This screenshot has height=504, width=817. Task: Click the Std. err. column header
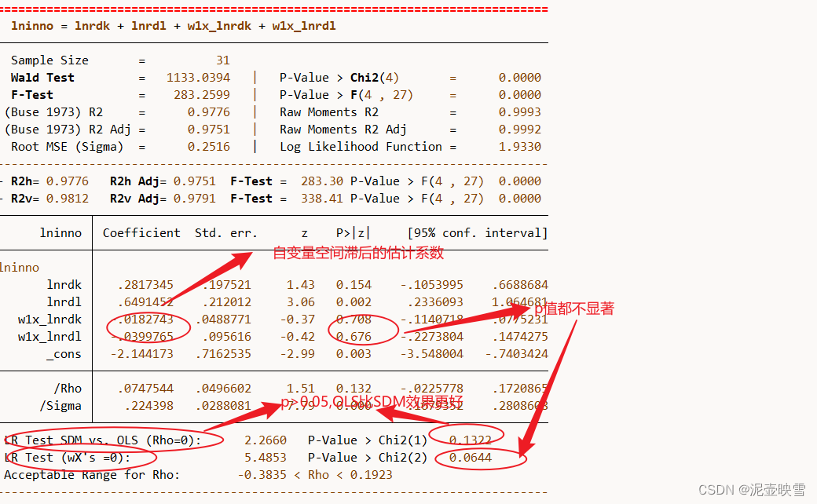226,232
